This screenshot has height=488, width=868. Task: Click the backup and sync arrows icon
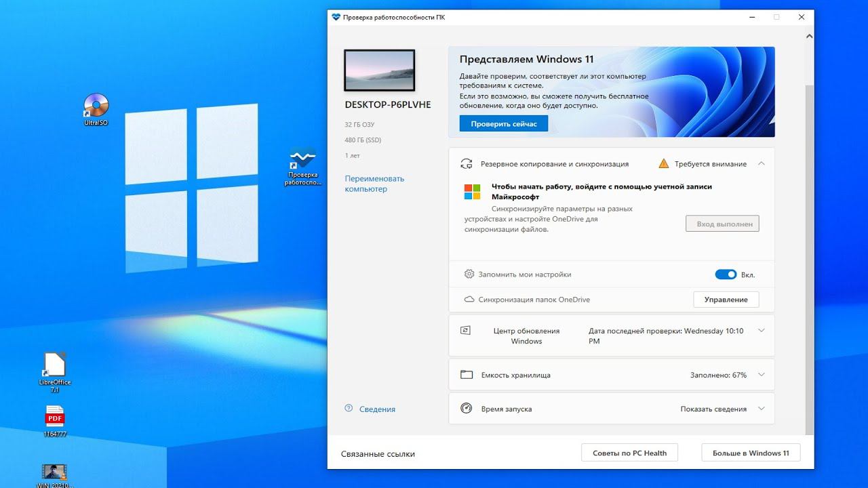click(466, 163)
